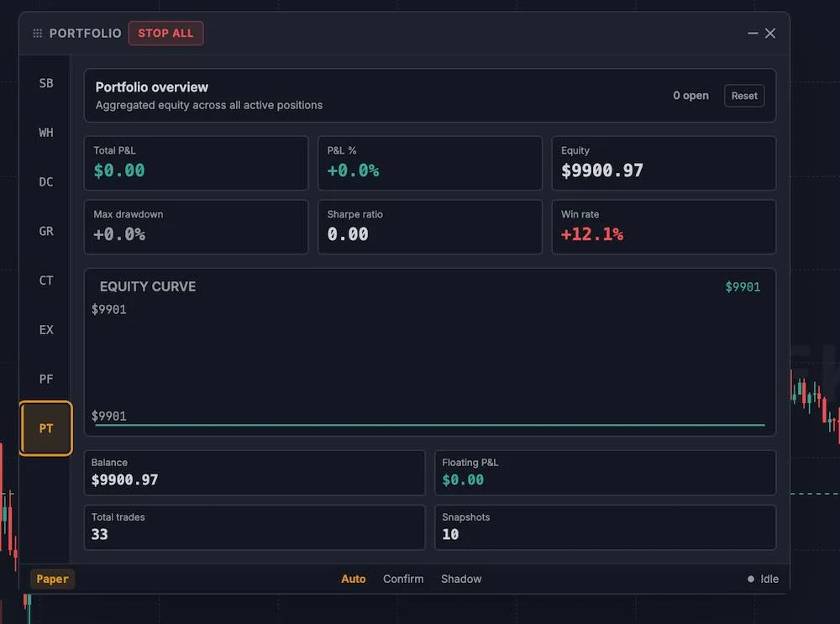Reset the portfolio overview
Image resolution: width=840 pixels, height=624 pixels.
point(744,96)
